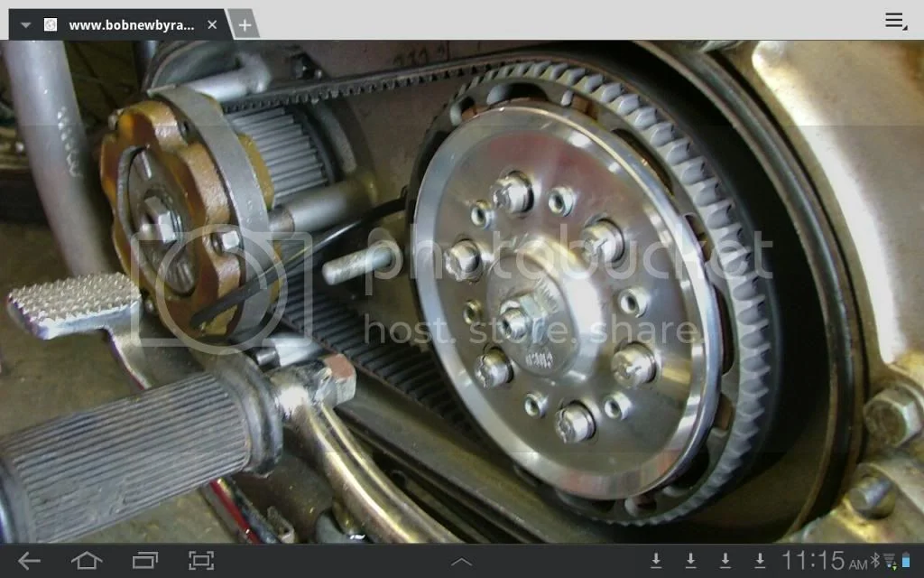Viewport: 924px width, 578px height.
Task: Tap the battery level indicator
Action: pos(906,561)
